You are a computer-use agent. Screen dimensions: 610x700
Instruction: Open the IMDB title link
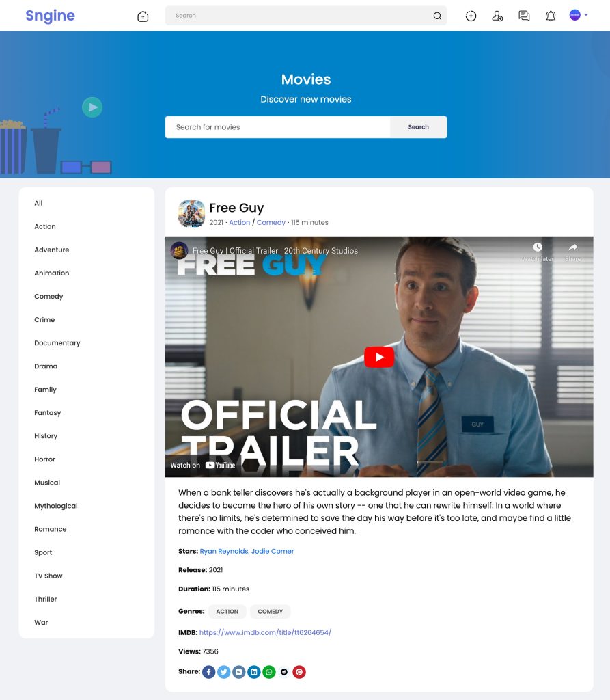pos(265,632)
